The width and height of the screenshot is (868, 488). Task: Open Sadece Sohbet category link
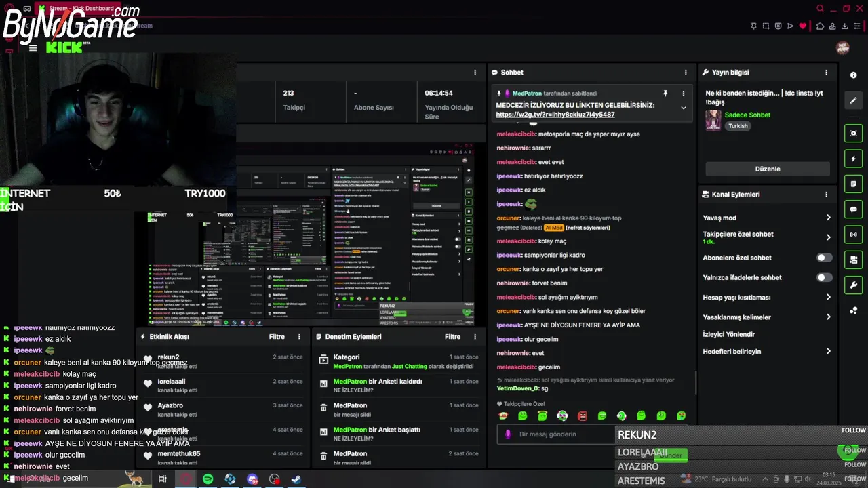[x=747, y=115]
